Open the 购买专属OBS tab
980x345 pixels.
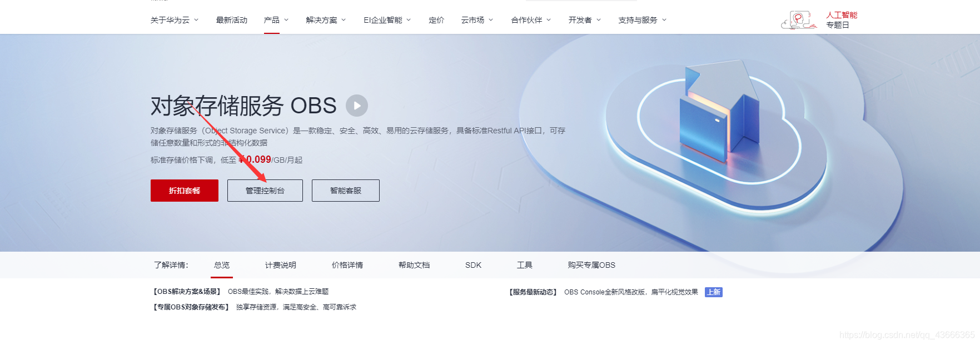[x=591, y=265]
